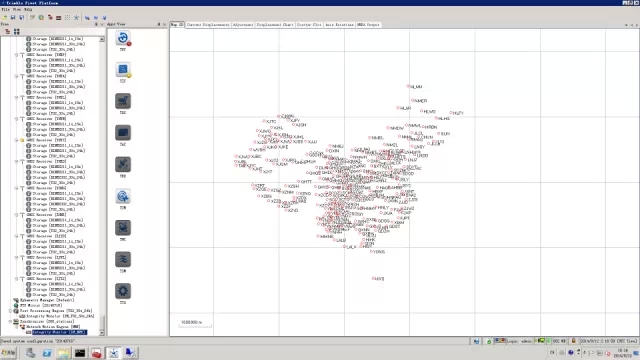Select the second module icon with yellow badge
This screenshot has width=640, height=360.
click(x=123, y=69)
